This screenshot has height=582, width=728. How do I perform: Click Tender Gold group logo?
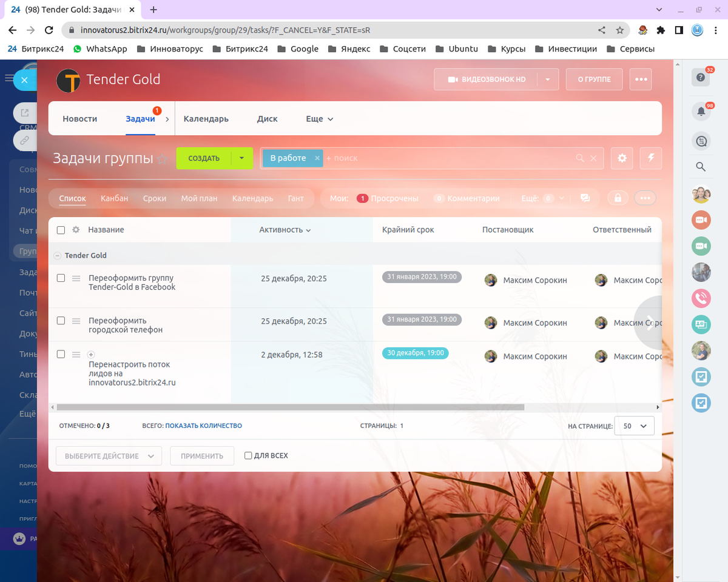tap(68, 80)
